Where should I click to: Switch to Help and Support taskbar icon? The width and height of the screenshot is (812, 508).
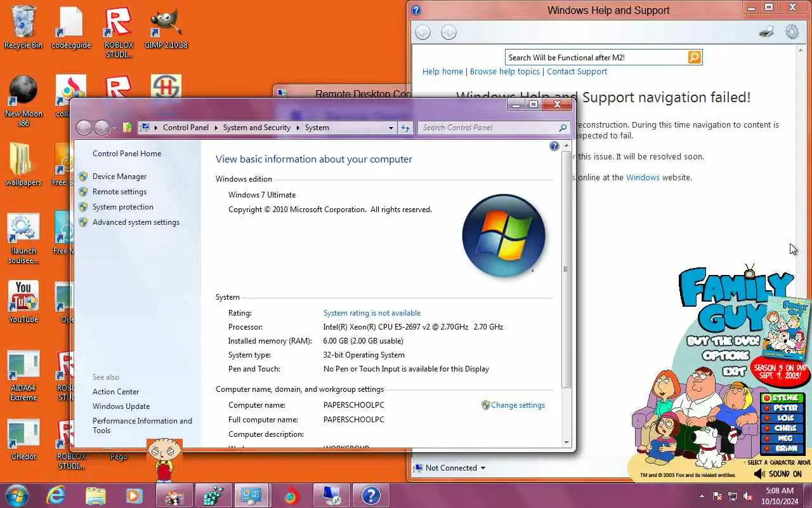(x=370, y=495)
